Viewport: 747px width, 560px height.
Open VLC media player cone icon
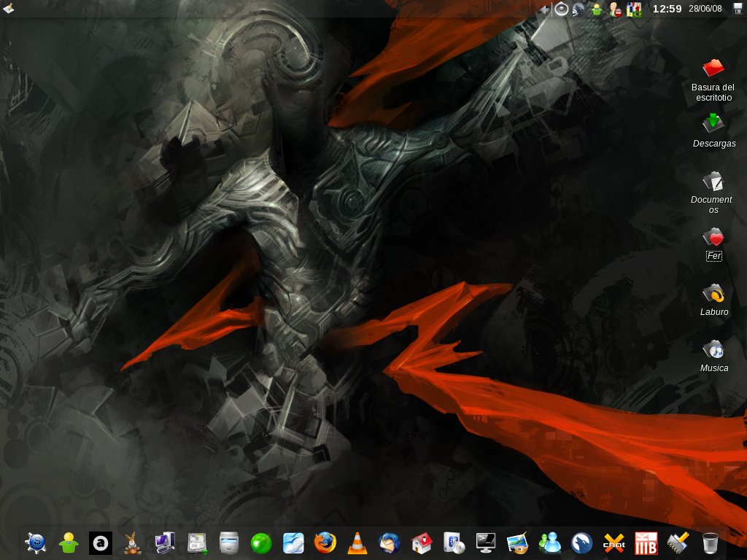[x=357, y=543]
